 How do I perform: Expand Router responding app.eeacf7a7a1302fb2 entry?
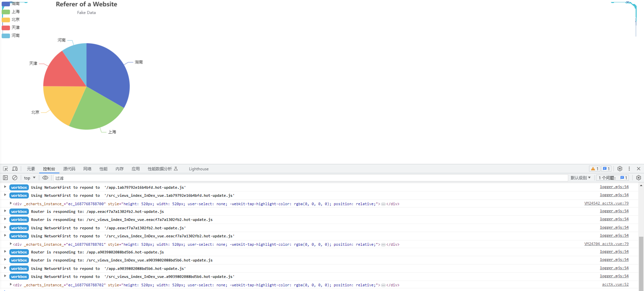coord(5,211)
